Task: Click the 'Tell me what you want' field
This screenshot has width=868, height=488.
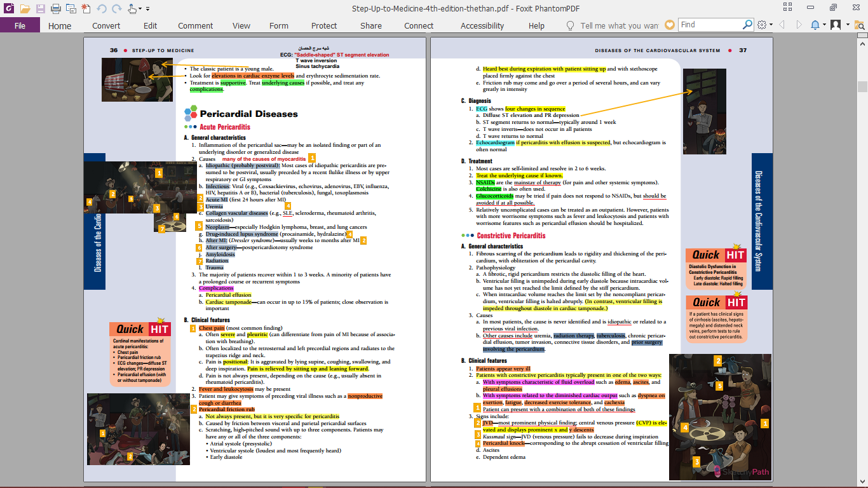Action: 619,25
